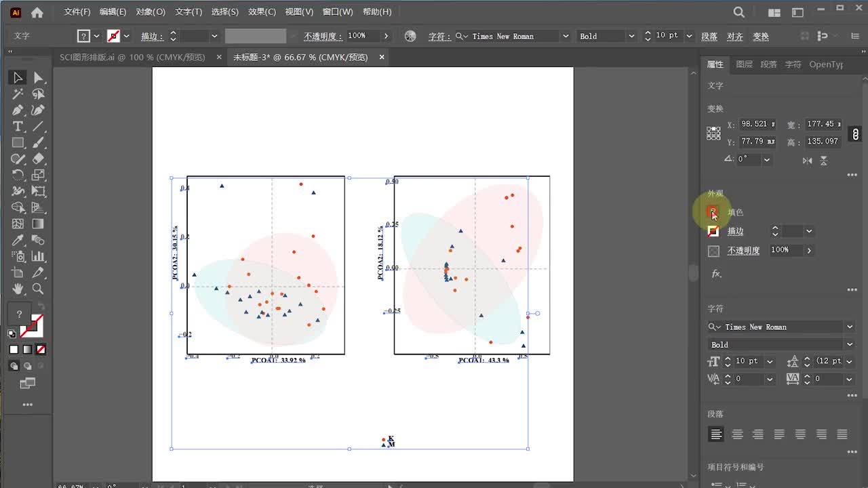
Task: Open the Bold font style dropdown in toolbar
Action: click(631, 36)
